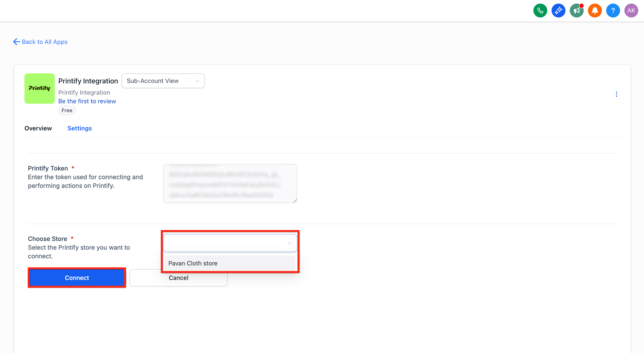Open the AK user profile avatar

click(x=631, y=10)
